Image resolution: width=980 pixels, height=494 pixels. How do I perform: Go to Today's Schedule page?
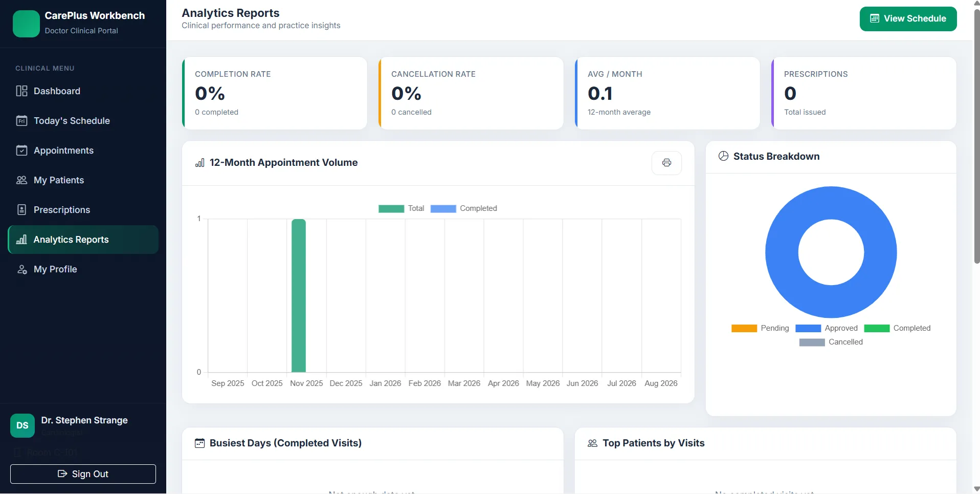(x=83, y=121)
